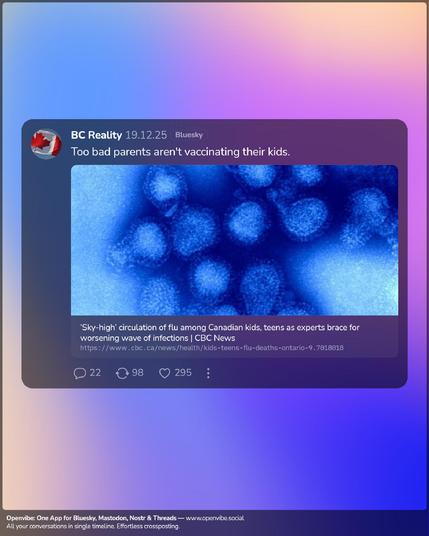
Task: Click the Bluesky source label
Action: (189, 135)
